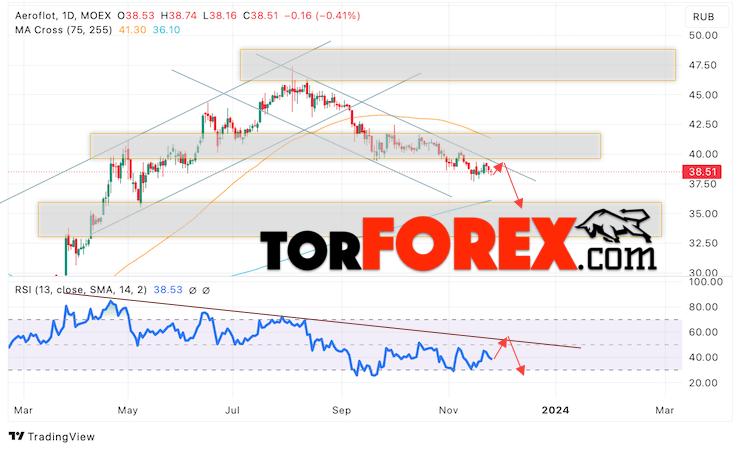
Task: Click the blue RSI value 38.53
Action: [168, 290]
